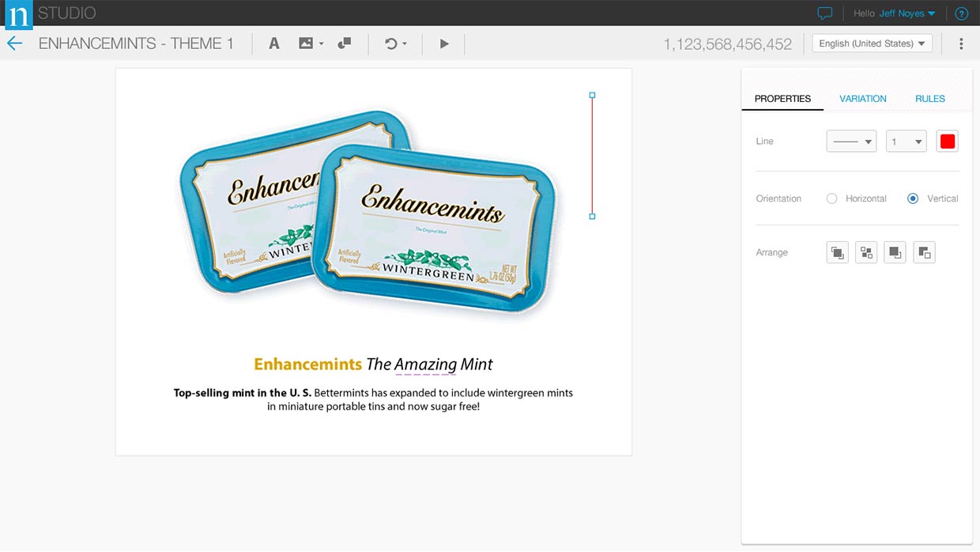Click the bottom handle of the red line

point(592,216)
